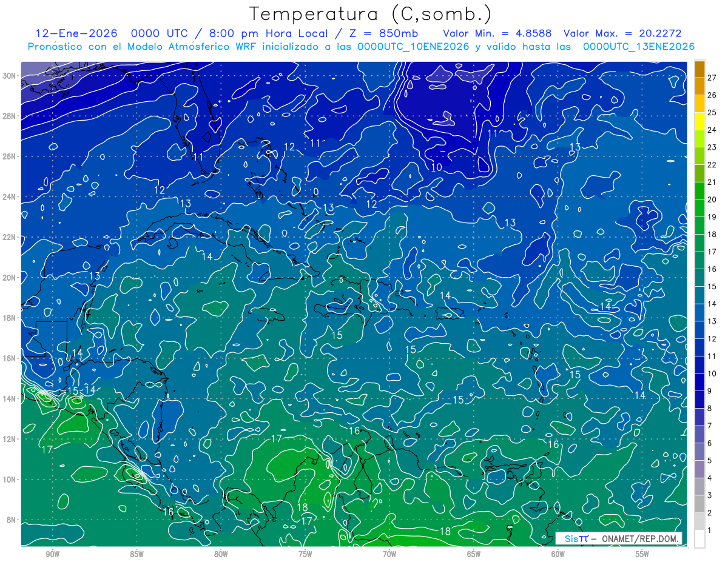Click legend value 24
The width and height of the screenshot is (728, 562).
click(712, 130)
